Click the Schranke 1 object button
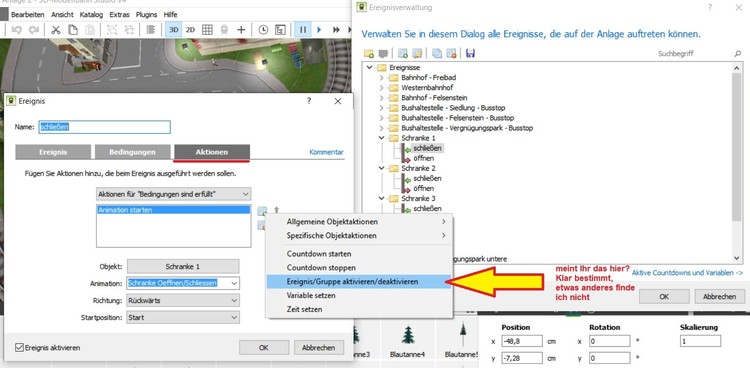Viewport: 750px width, 368px height. click(x=183, y=266)
